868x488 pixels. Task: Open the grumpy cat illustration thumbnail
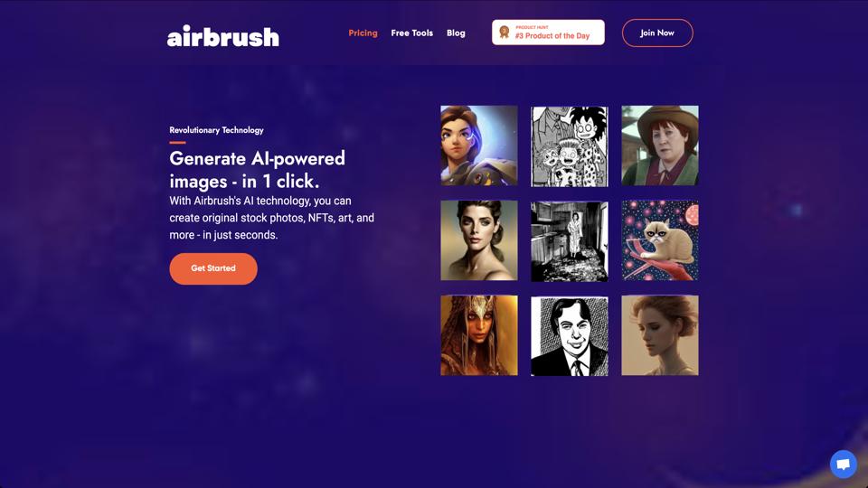click(x=660, y=240)
